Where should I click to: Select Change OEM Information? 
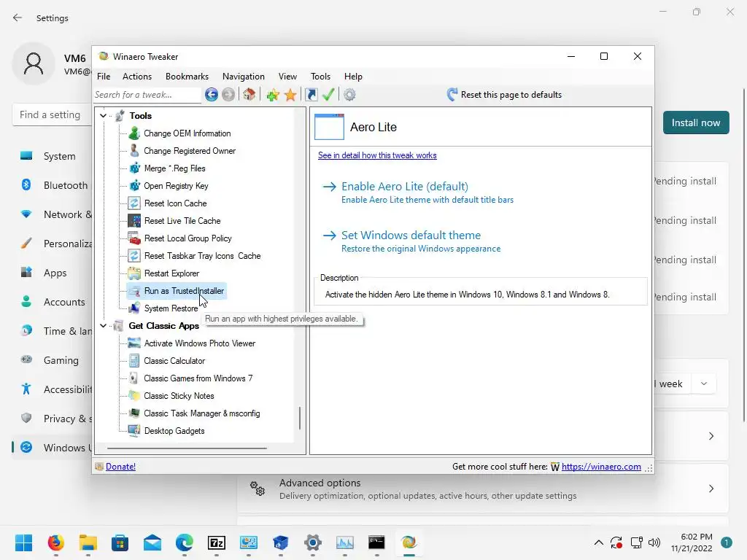187,133
